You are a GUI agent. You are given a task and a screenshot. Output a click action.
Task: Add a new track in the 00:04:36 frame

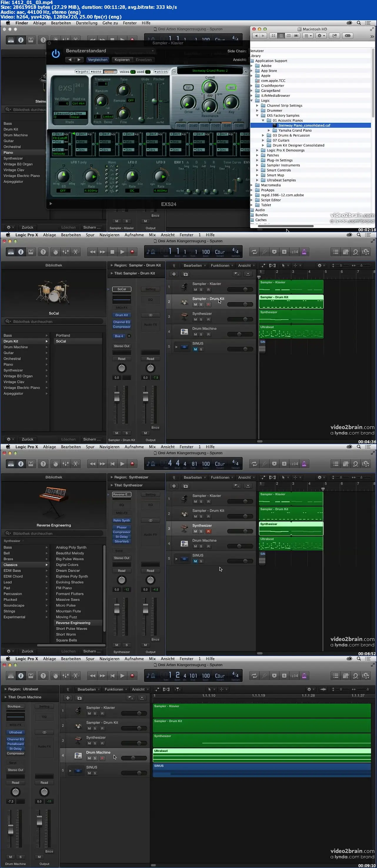[x=174, y=274]
